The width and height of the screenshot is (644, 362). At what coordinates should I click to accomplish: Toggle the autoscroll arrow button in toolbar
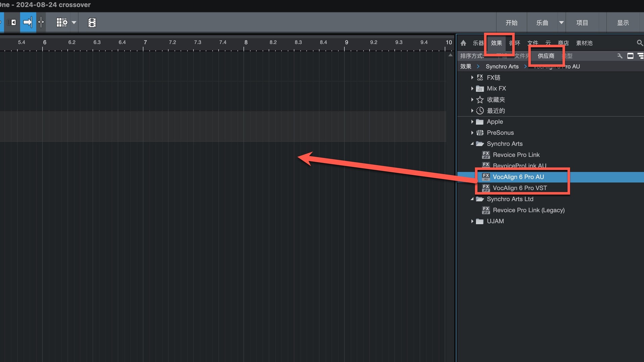(28, 22)
